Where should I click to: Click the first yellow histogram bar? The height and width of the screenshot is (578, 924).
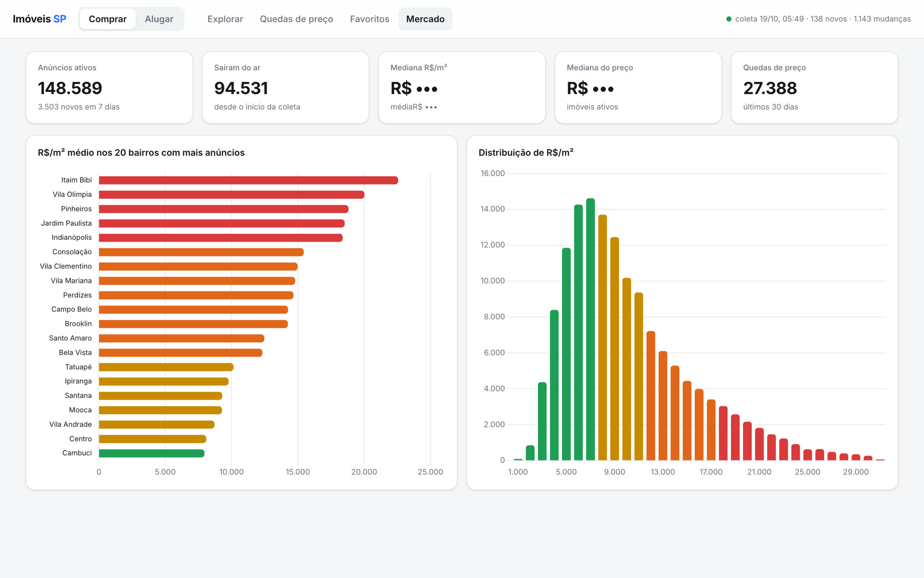pyautogui.click(x=602, y=338)
